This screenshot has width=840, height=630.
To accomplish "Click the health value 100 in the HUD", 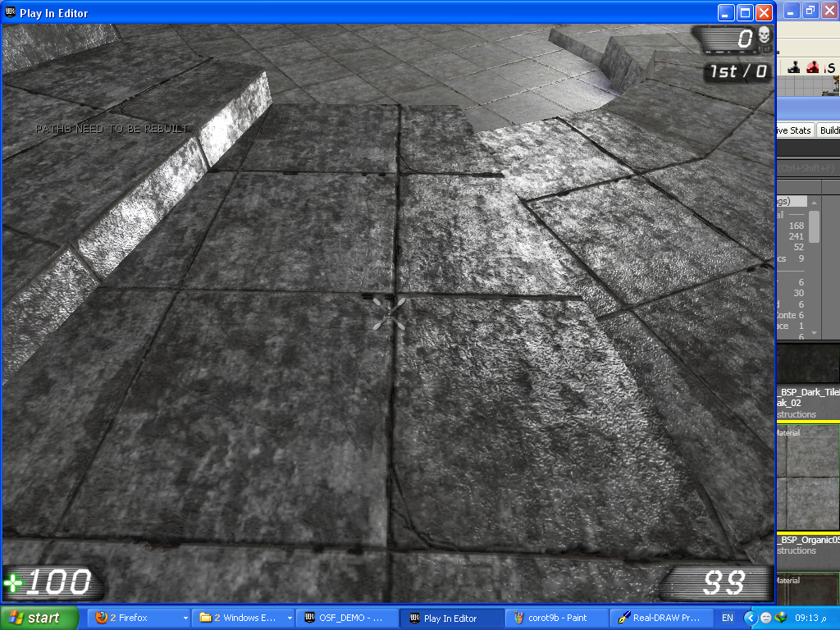I will pos(59,582).
